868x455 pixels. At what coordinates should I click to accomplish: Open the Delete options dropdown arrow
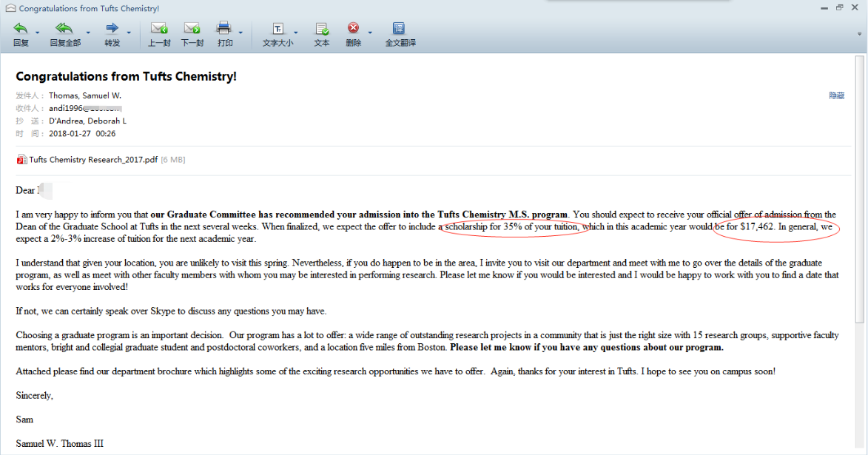(370, 33)
